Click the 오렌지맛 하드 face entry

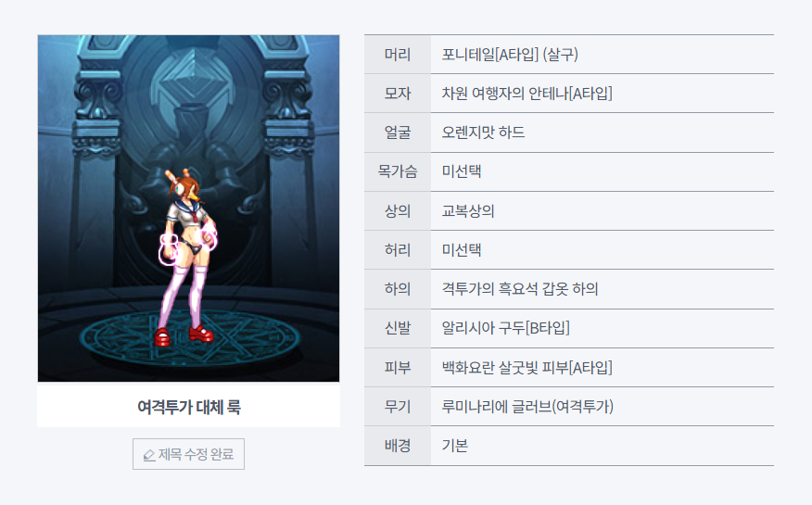tap(483, 133)
